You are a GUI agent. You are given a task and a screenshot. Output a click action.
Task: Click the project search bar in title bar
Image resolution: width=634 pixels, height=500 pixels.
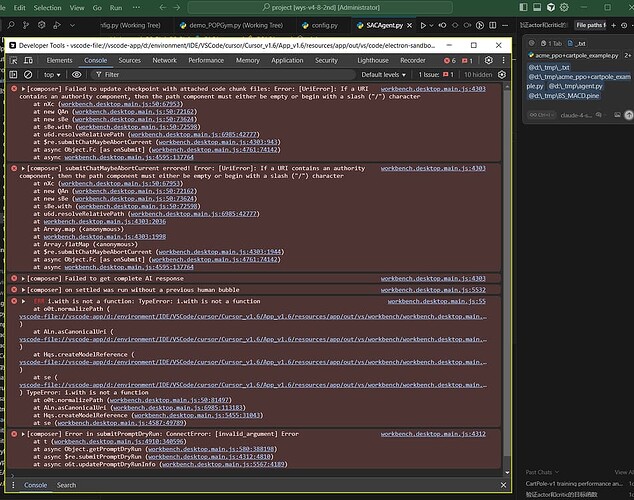(320, 7)
